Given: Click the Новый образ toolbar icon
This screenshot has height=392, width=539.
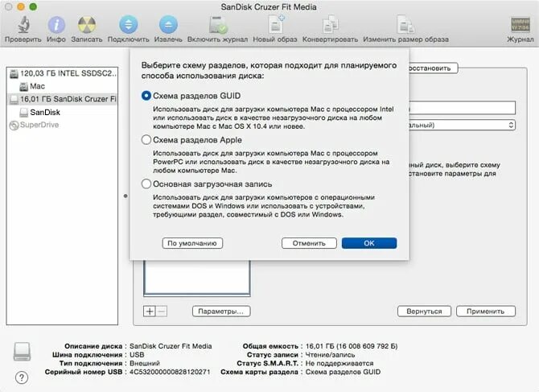Looking at the screenshot, I should [x=275, y=25].
